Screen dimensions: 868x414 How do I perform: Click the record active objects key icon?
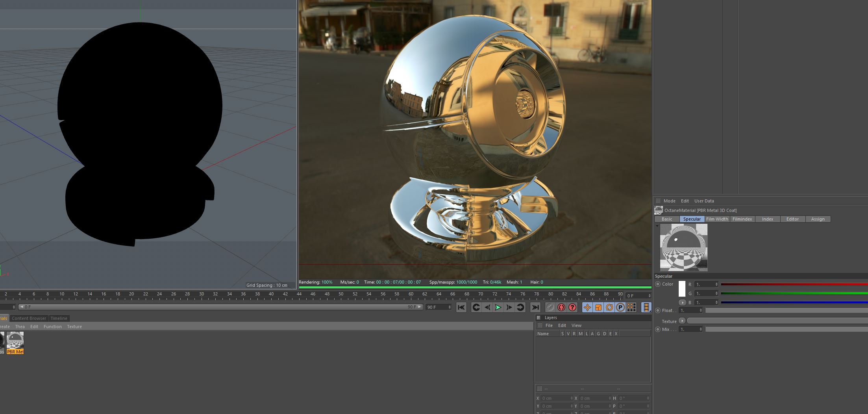[x=550, y=307]
